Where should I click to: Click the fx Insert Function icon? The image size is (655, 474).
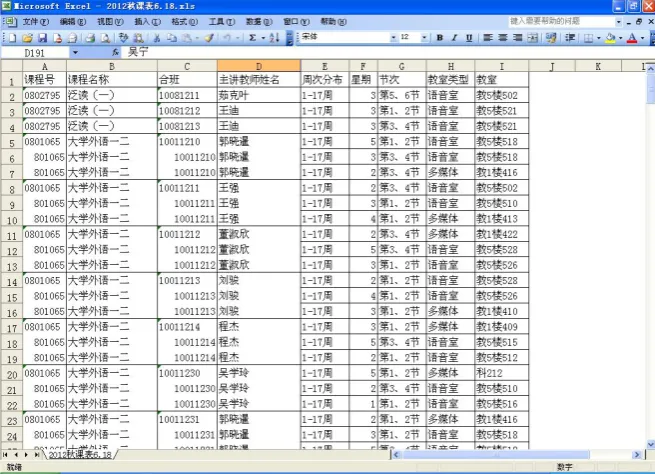115,53
